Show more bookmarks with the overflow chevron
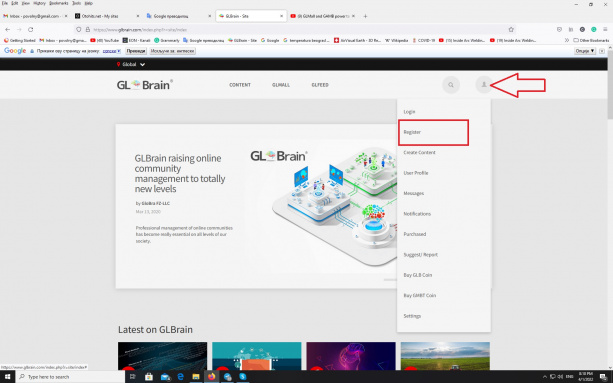Image resolution: width=613 pixels, height=383 pixels. (566, 40)
